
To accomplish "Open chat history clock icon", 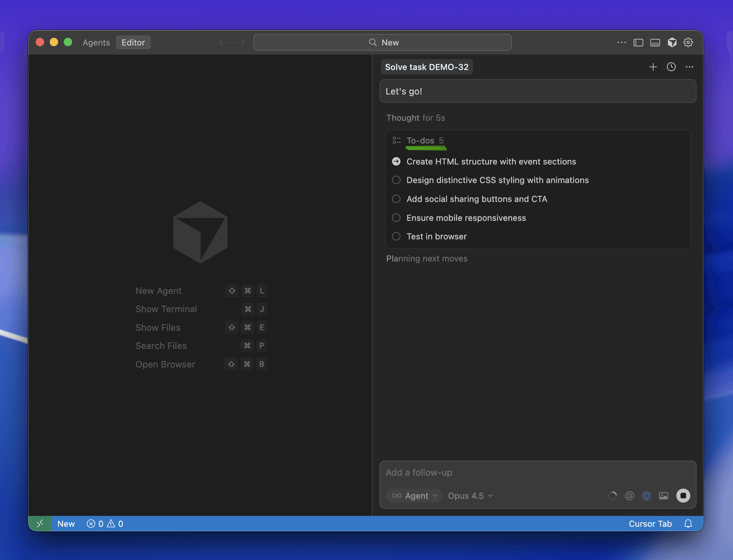I will [671, 67].
